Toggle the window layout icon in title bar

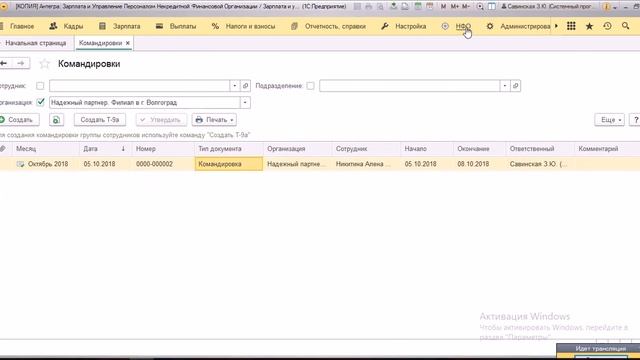[x=492, y=7]
